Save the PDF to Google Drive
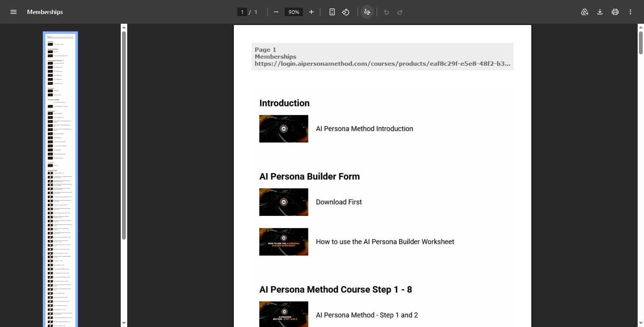The width and height of the screenshot is (644, 327). coord(585,12)
